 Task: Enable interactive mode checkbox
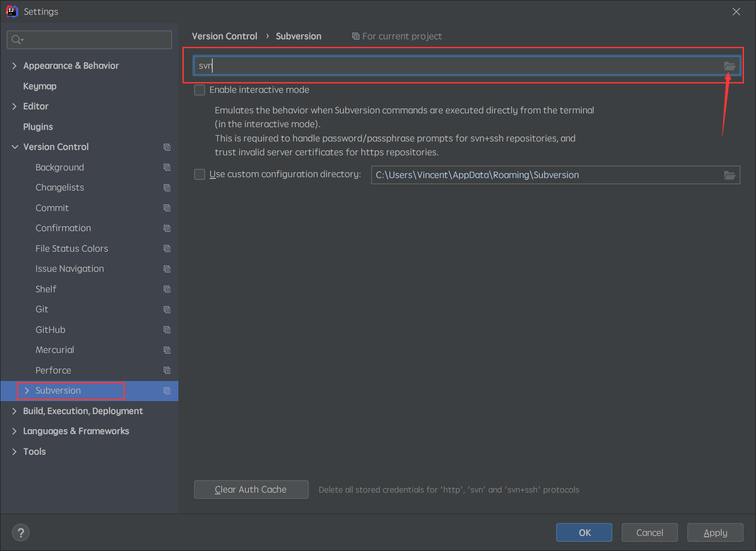click(x=199, y=90)
